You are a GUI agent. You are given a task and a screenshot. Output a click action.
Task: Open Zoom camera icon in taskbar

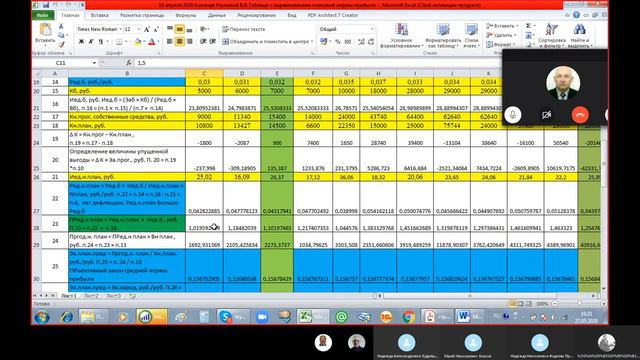click(x=262, y=317)
